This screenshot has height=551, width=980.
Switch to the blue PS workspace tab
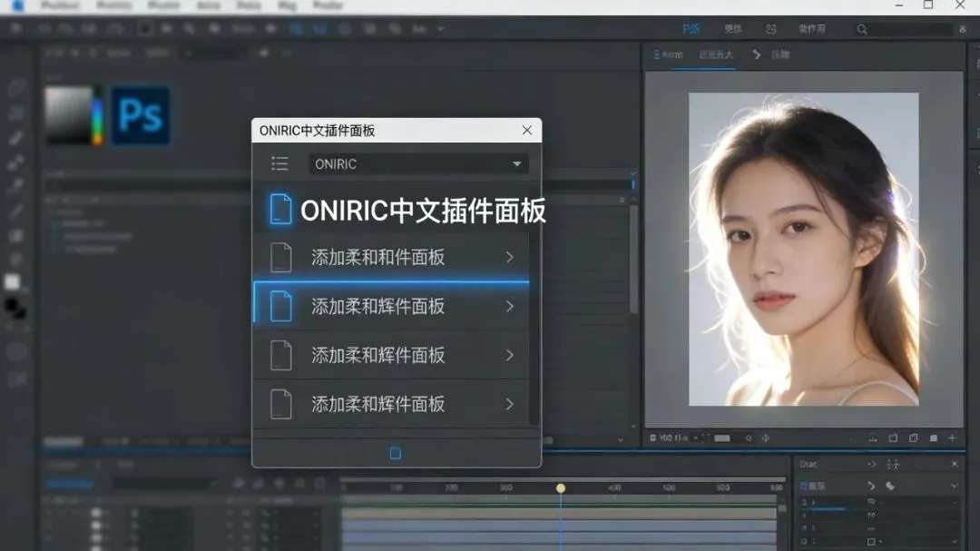(x=691, y=29)
